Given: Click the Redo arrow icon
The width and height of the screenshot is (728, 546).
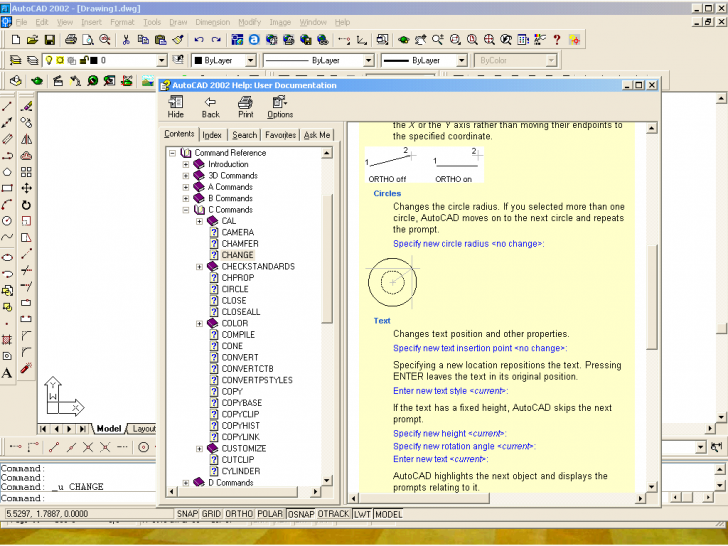Looking at the screenshot, I should click(x=216, y=40).
